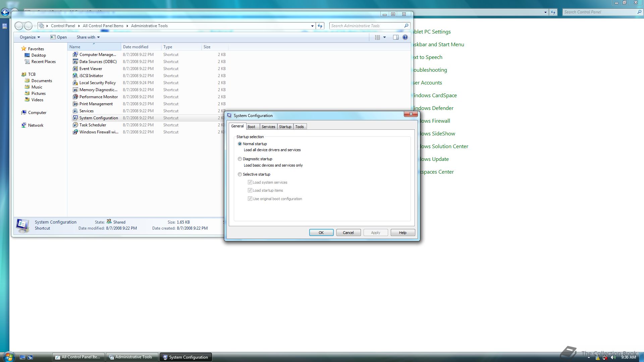Open Taskbar and Start Menu link
Image resolution: width=644 pixels, height=362 pixels.
pos(439,45)
